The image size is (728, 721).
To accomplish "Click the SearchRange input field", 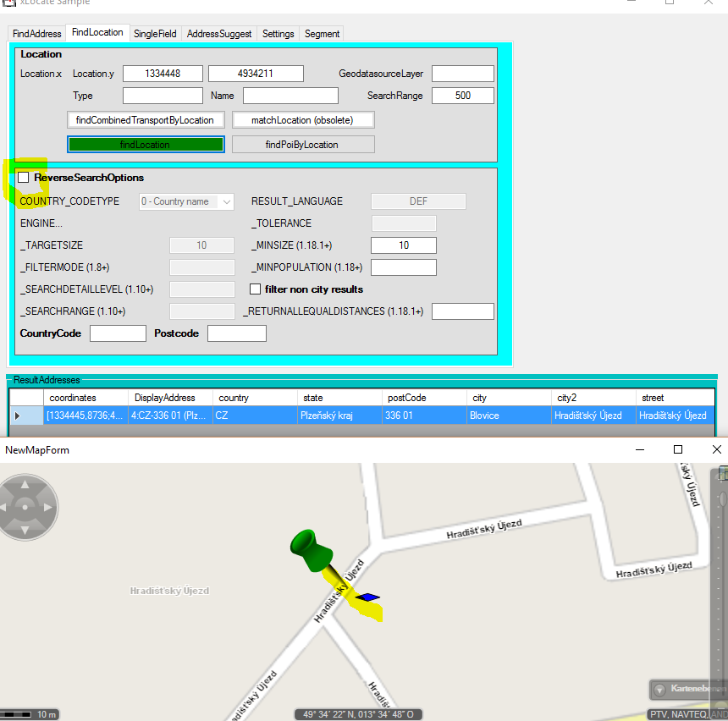I will coord(462,96).
